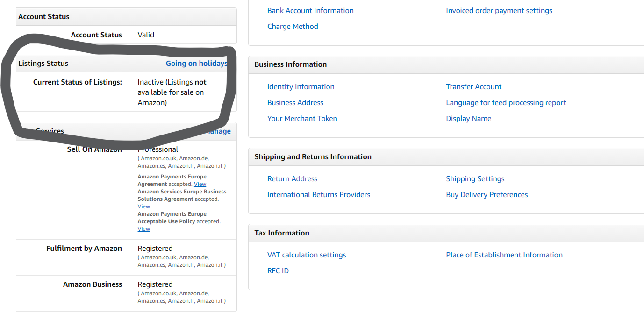Click the Going on holidays link

(197, 63)
